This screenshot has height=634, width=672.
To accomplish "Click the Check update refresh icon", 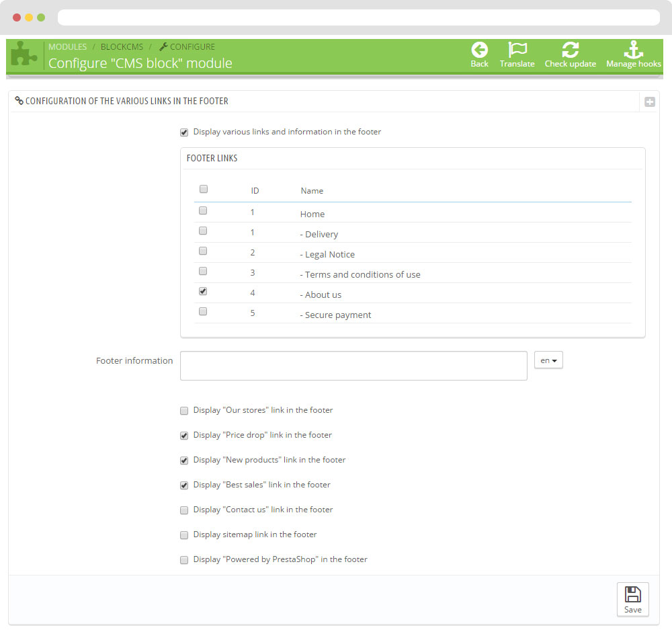I will coord(570,50).
